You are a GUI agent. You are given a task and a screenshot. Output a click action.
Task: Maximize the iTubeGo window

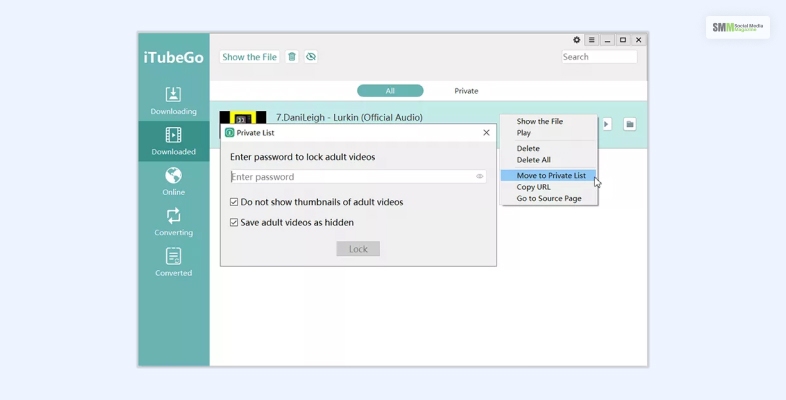click(x=623, y=40)
